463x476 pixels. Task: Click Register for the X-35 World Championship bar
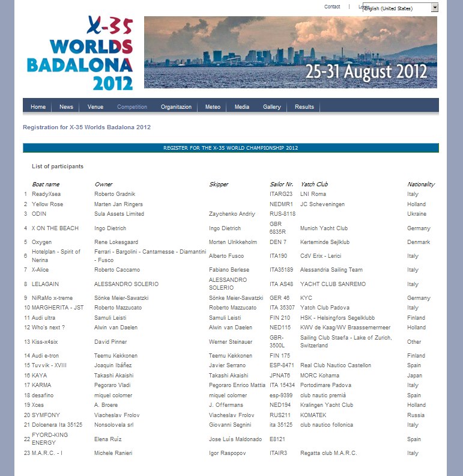231,148
